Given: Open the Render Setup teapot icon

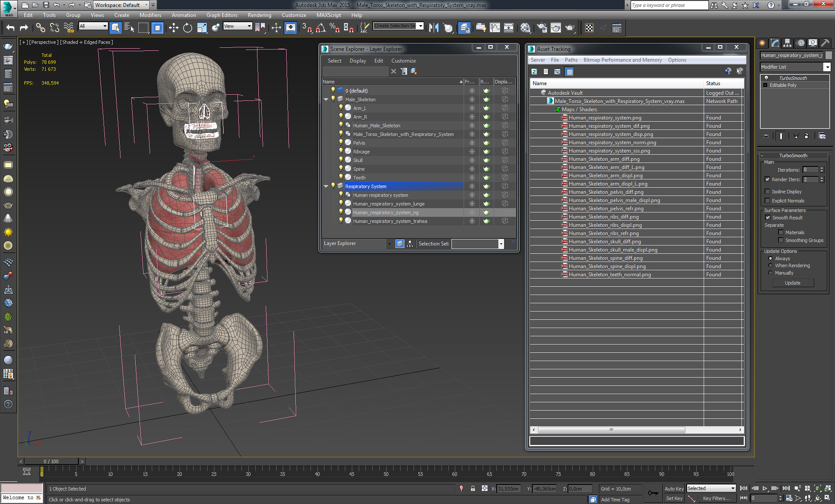Looking at the screenshot, I should [x=542, y=28].
